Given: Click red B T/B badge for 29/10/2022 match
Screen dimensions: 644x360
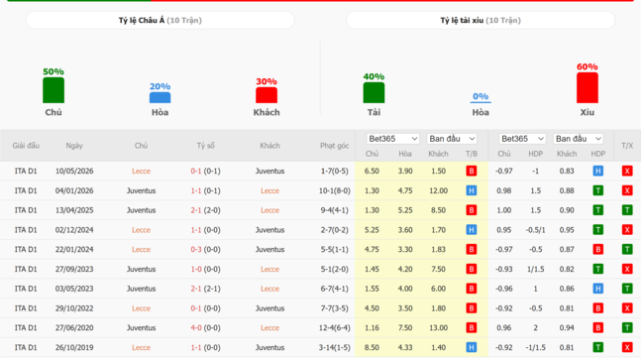Looking at the screenshot, I should click(x=472, y=308).
